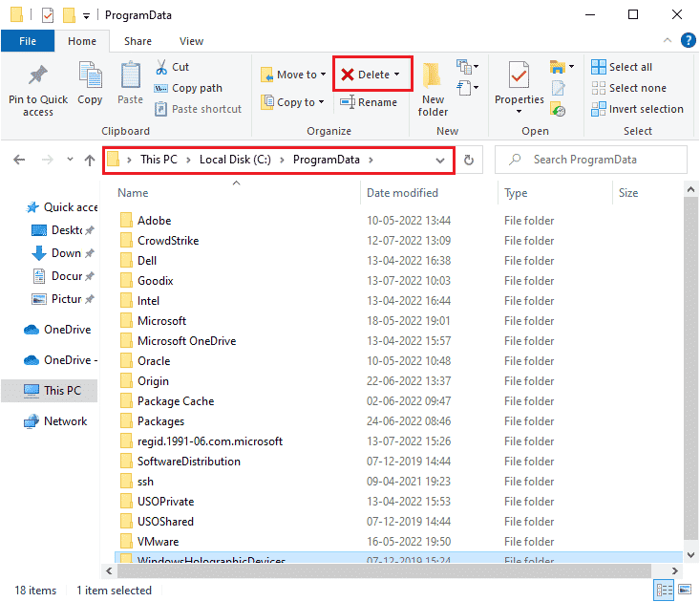The image size is (700, 602).
Task: Click New folder icon in title bar toolbar
Action: [x=69, y=15]
